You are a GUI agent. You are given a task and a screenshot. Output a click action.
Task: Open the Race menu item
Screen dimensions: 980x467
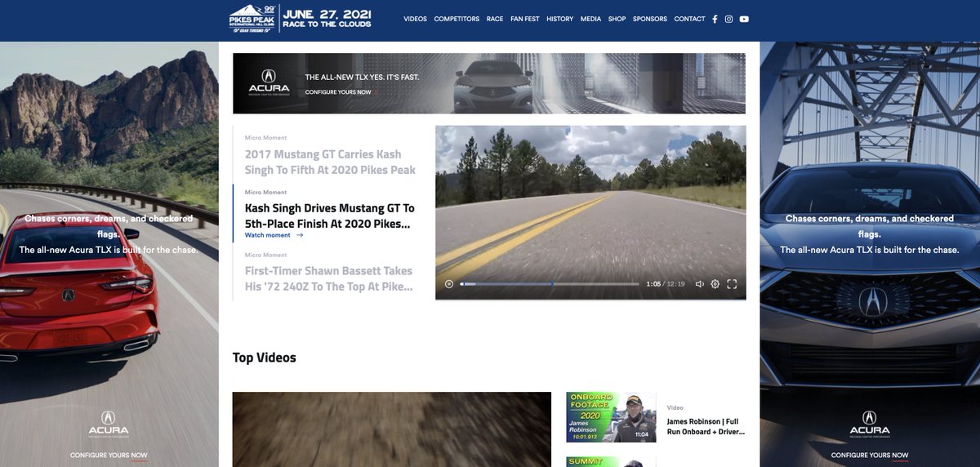(495, 19)
